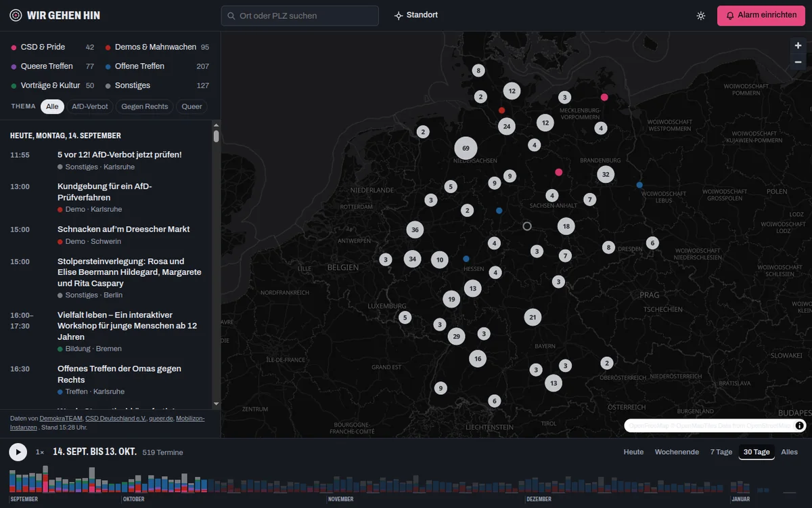The image size is (812, 508).
Task: Select the Gegen Rechts theme chip
Action: (x=145, y=106)
